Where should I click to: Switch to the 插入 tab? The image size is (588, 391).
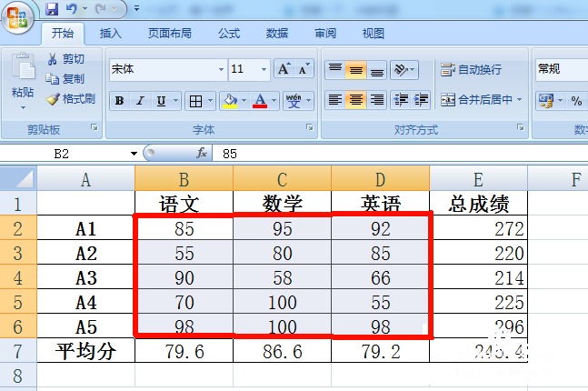click(x=110, y=34)
